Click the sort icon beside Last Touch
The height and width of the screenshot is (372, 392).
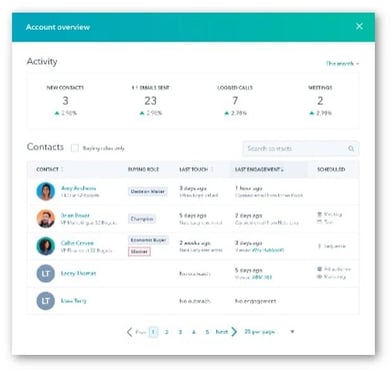pos(212,169)
